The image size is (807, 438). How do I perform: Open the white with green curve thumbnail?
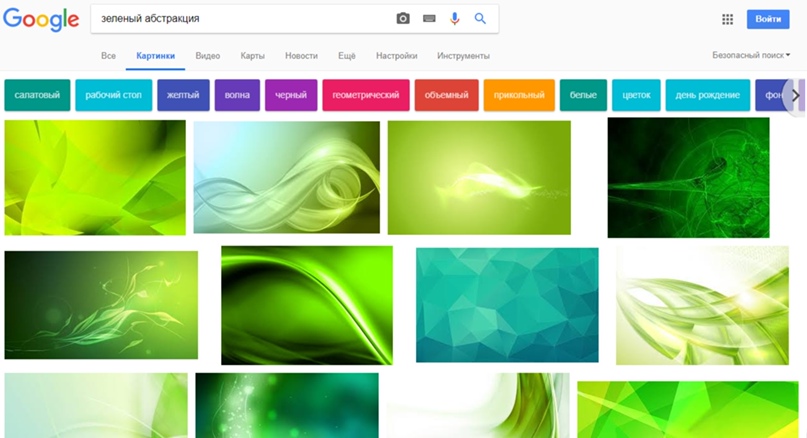478,406
